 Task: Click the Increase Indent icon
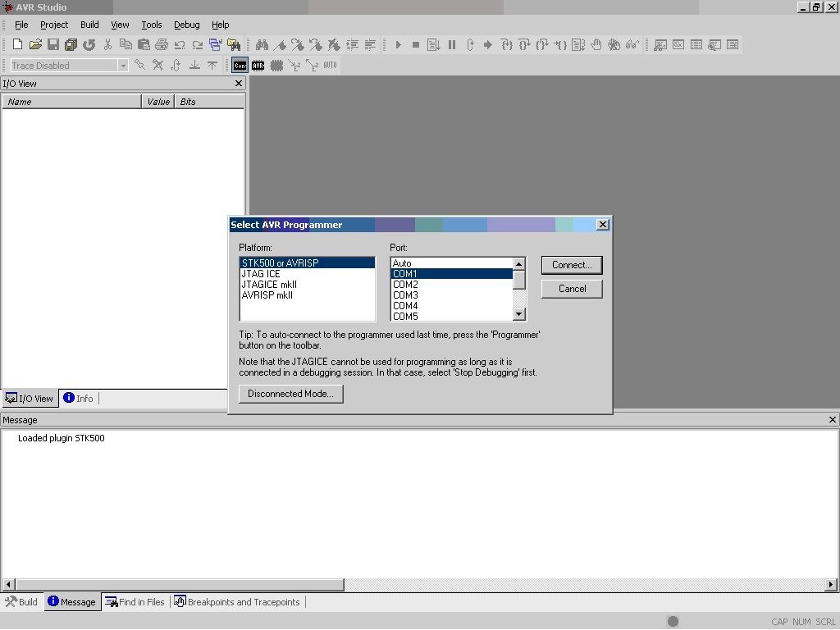click(353, 44)
